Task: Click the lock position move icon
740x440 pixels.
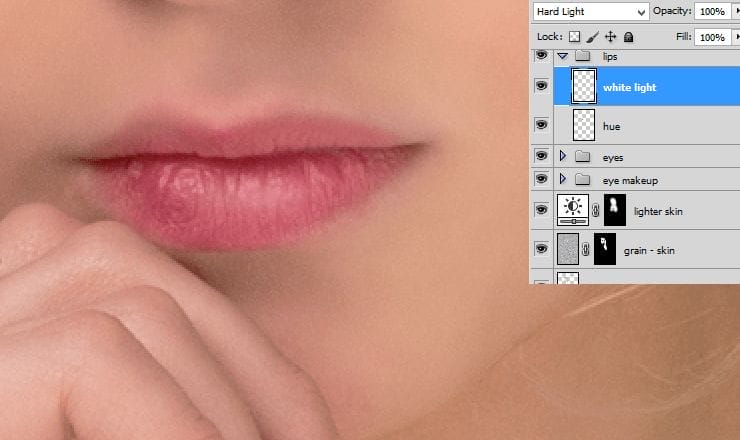Action: (x=610, y=37)
